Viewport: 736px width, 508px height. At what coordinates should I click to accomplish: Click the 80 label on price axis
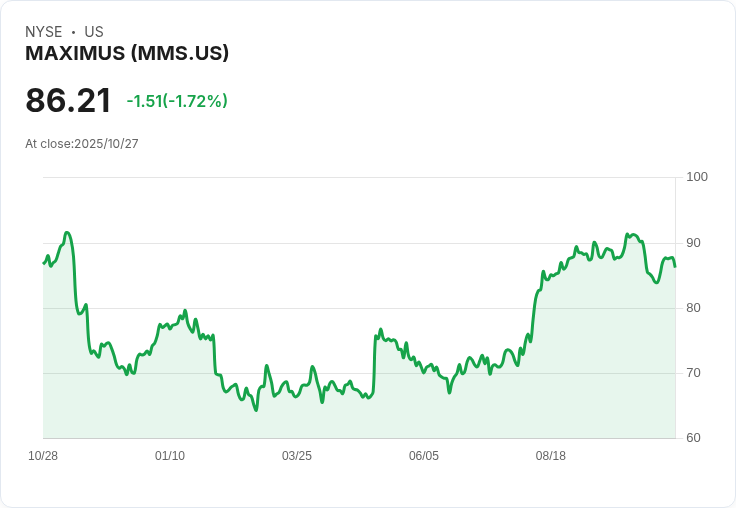pyautogui.click(x=694, y=308)
